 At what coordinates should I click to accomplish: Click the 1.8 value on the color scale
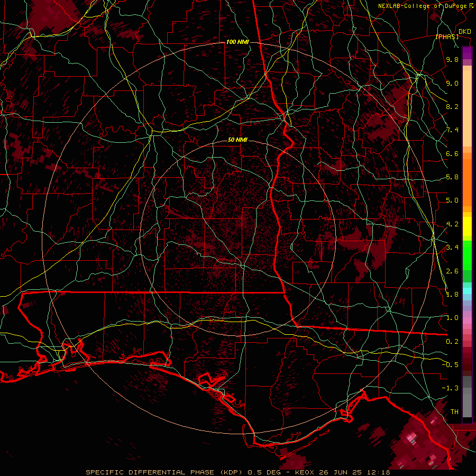(452, 295)
